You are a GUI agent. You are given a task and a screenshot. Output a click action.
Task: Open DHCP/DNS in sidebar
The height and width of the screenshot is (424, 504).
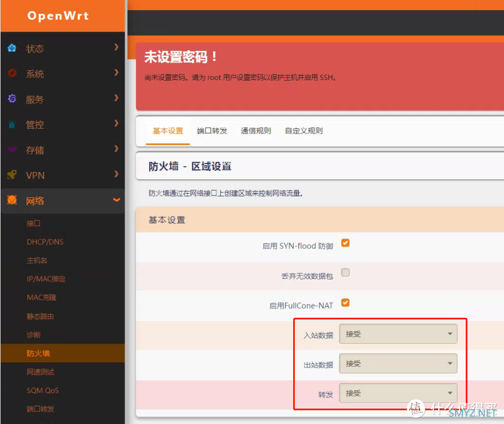tap(45, 242)
